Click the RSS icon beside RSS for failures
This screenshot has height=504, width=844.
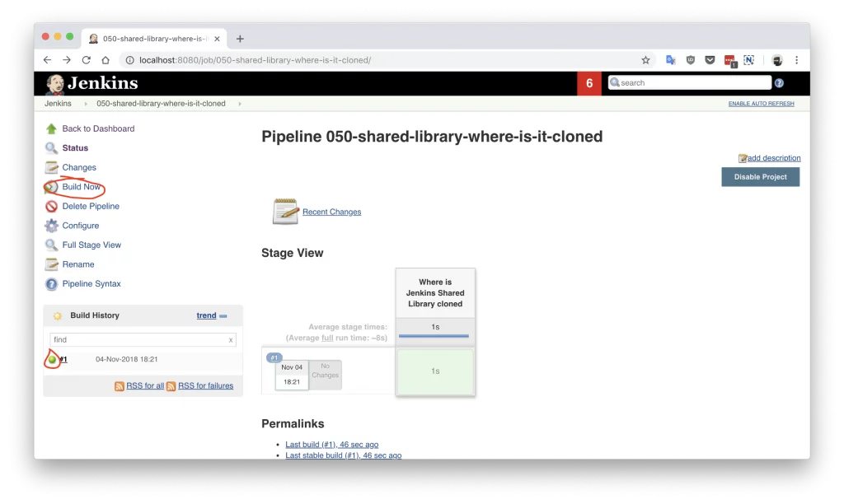click(171, 386)
